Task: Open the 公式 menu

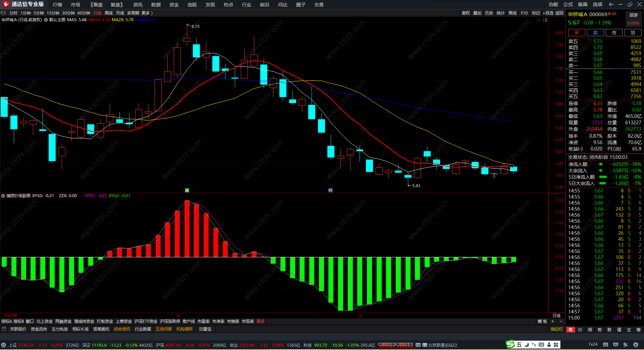Action: [x=568, y=4]
